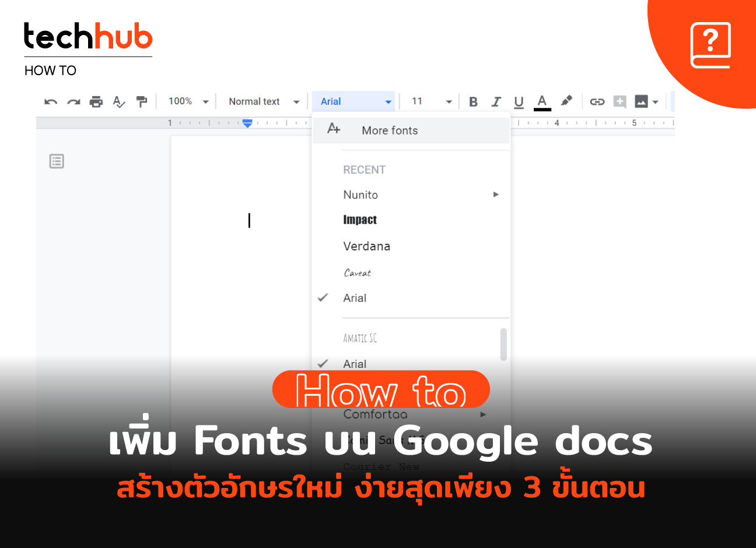The image size is (756, 548).
Task: Select the Paint format roller icon
Action: coord(142,102)
